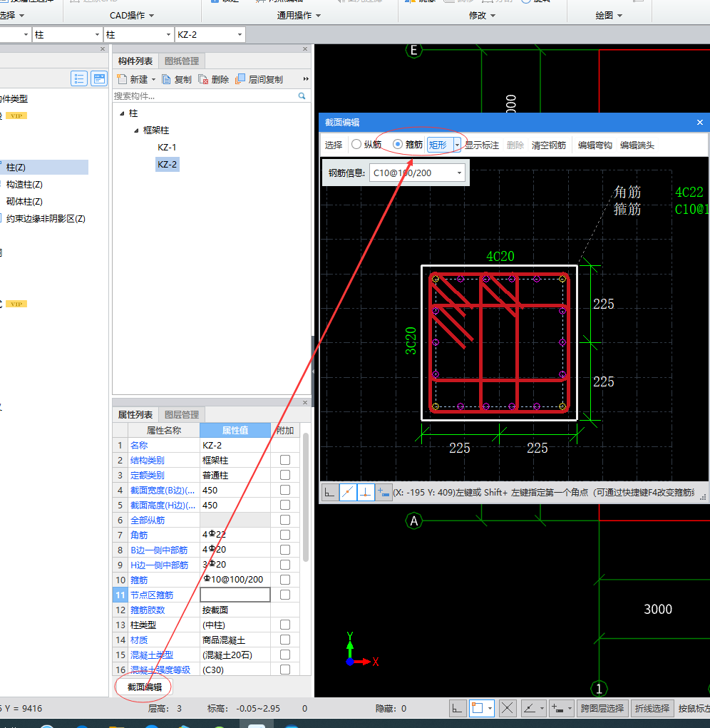Toggle line snap icon in section editor
This screenshot has height=728, width=710.
coord(348,492)
